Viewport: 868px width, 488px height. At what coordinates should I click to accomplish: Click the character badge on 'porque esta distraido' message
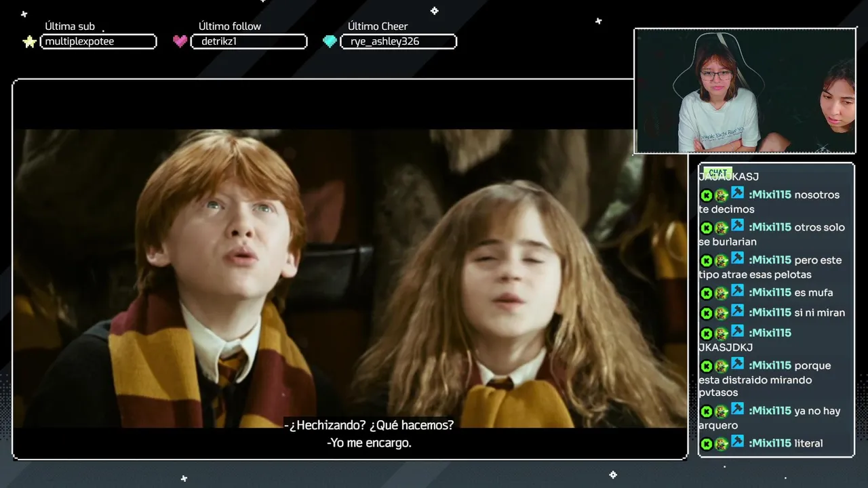(x=722, y=366)
